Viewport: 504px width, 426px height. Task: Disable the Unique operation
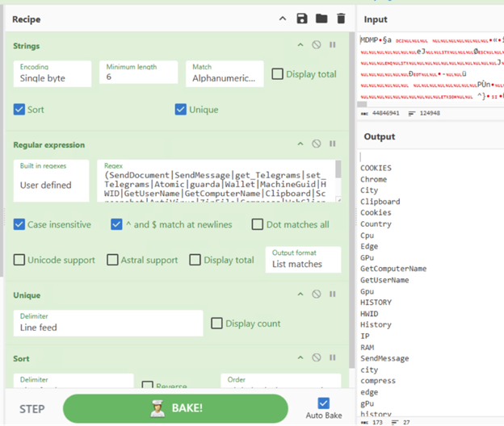(x=317, y=294)
